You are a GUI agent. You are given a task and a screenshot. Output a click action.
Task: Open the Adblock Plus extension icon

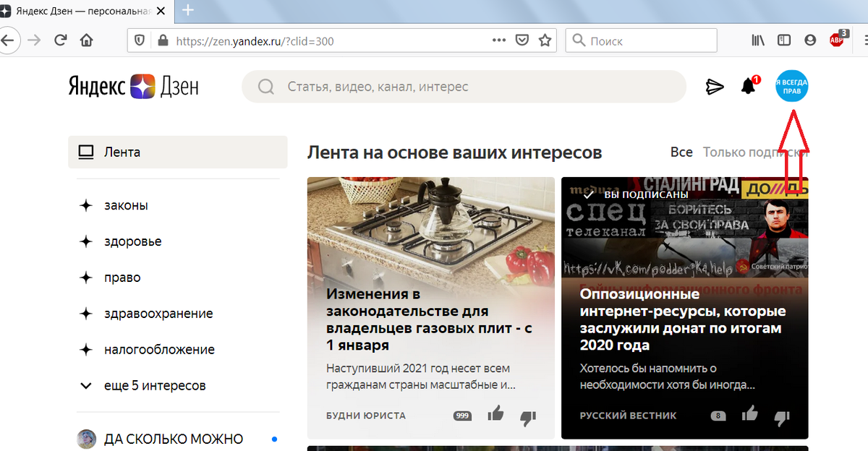(x=837, y=40)
